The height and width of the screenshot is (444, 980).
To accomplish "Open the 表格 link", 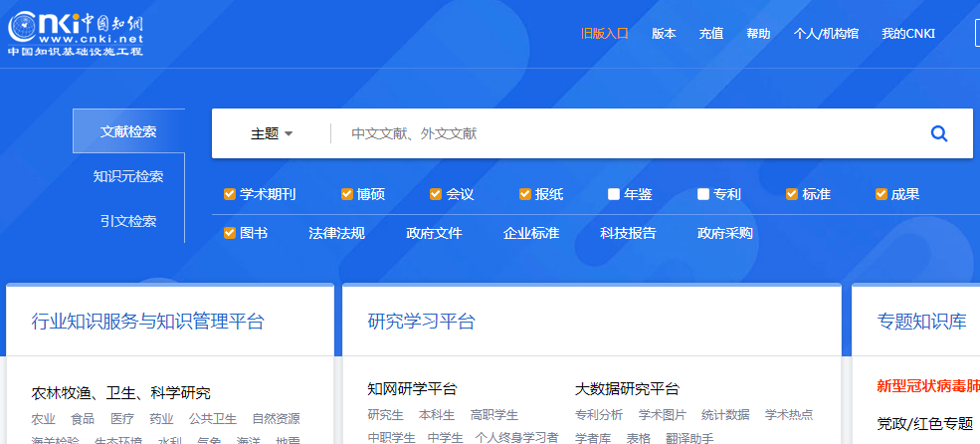I will tap(638, 437).
